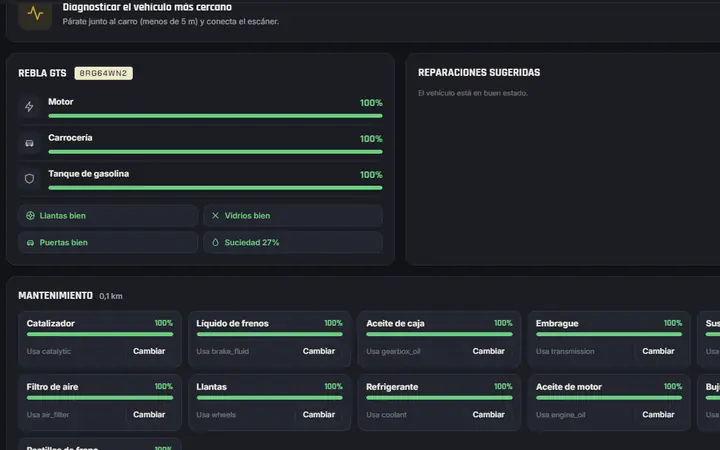Click the Aceite de motor card title
The height and width of the screenshot is (450, 720).
pos(569,387)
